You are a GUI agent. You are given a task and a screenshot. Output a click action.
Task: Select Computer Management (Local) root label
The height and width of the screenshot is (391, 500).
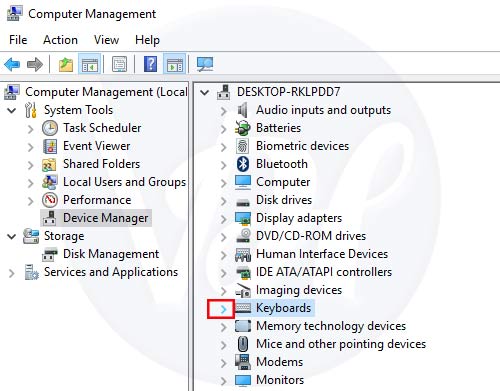(x=106, y=92)
